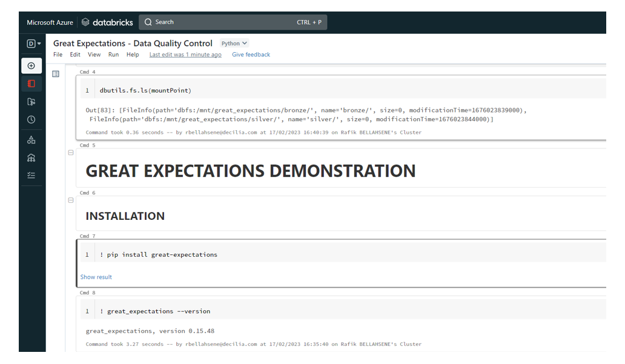Open the Python language dropdown

(234, 44)
